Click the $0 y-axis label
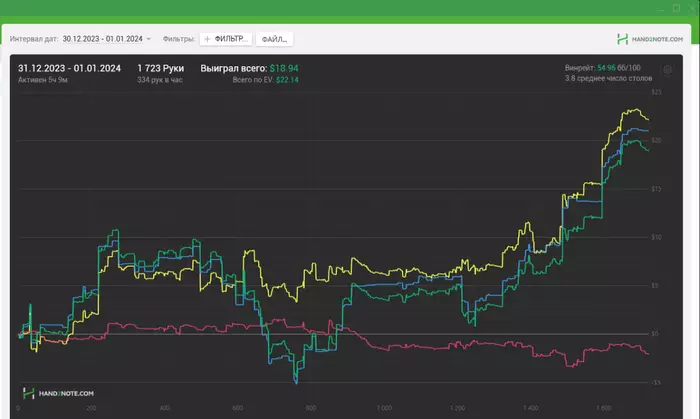This screenshot has width=700, height=419. tap(654, 334)
